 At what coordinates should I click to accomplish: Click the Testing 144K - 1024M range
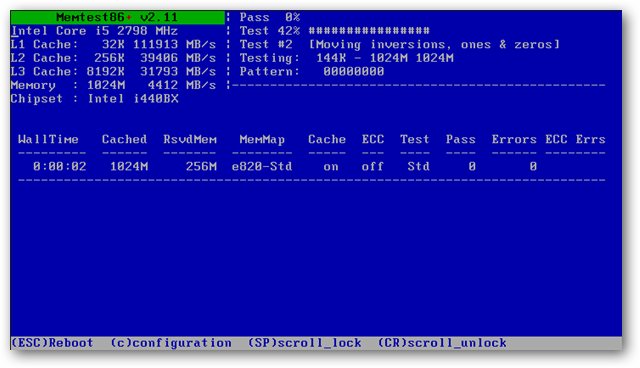[347, 58]
